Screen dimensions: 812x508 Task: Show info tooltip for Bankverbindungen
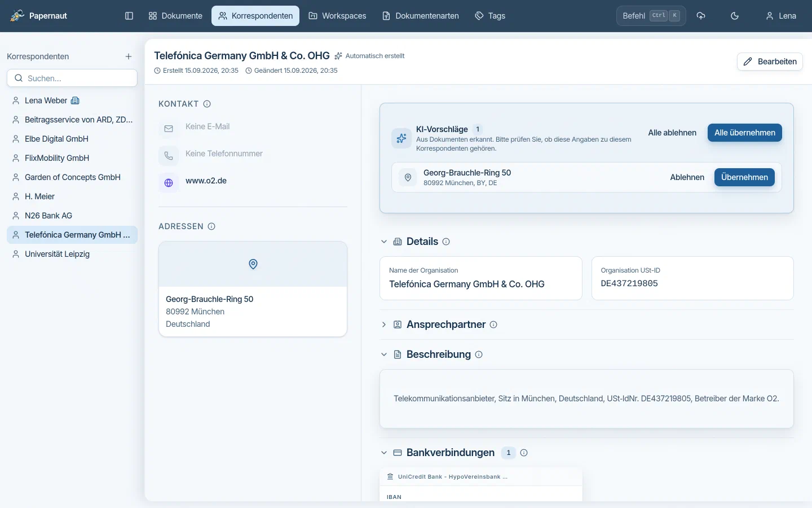[x=524, y=453]
